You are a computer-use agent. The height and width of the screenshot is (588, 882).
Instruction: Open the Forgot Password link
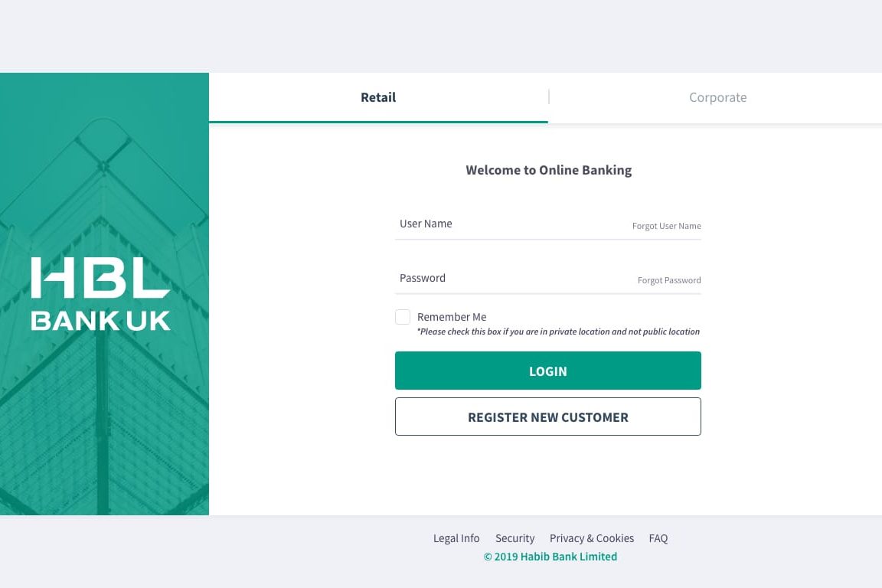tap(669, 279)
